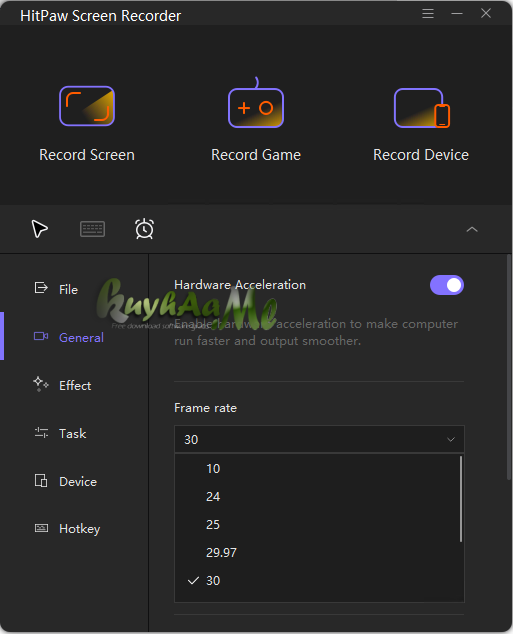Image resolution: width=513 pixels, height=634 pixels.
Task: Click the Record Device icon
Action: (x=422, y=108)
